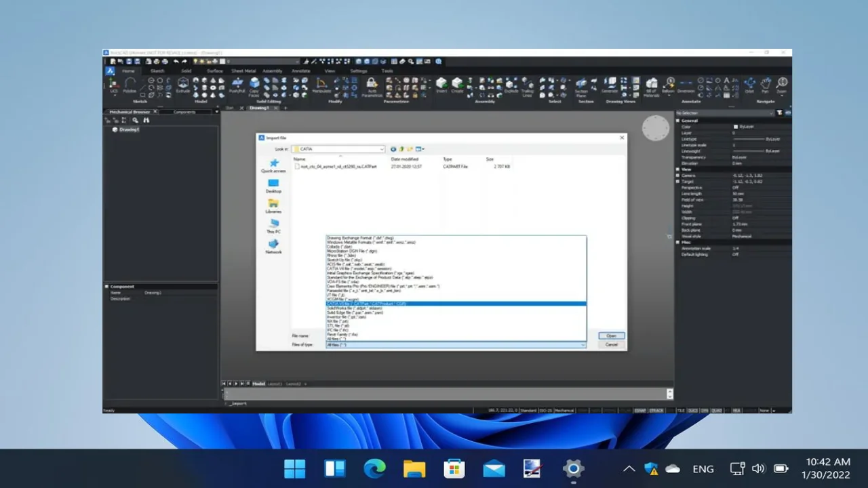
Task: Click the assembly Insert tool
Action: tap(441, 85)
